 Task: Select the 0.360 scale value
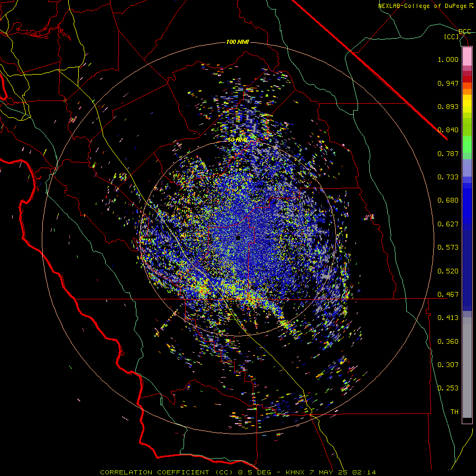tap(448, 342)
